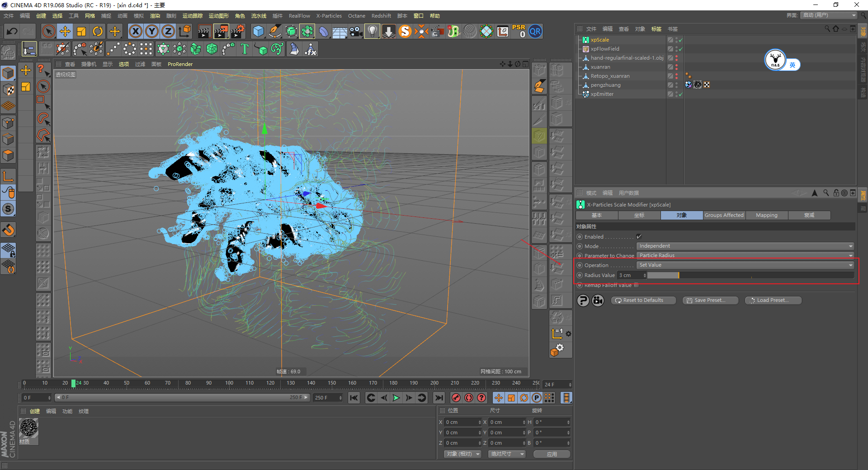Click the magnet snap icon in left toolbar

click(9, 230)
